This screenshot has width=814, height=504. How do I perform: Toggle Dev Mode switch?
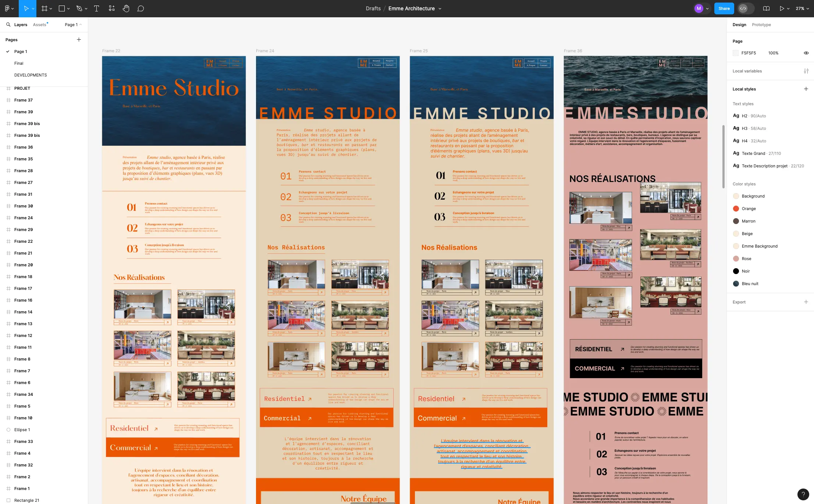point(746,8)
